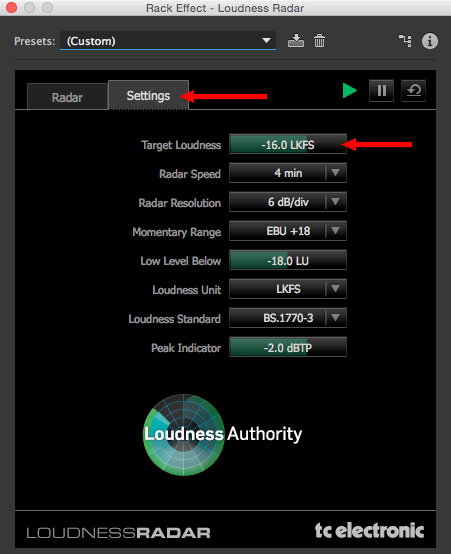Click the Low Level Below label

coord(181,261)
